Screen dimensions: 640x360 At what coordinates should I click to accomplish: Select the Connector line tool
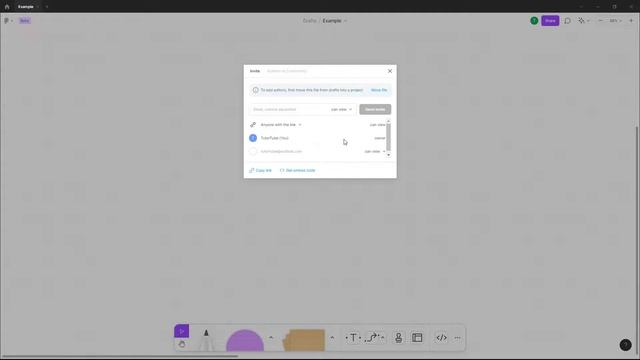[373, 338]
